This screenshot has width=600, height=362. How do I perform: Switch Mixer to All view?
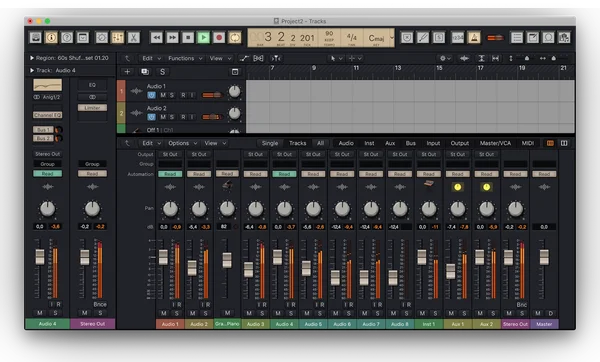pos(320,143)
